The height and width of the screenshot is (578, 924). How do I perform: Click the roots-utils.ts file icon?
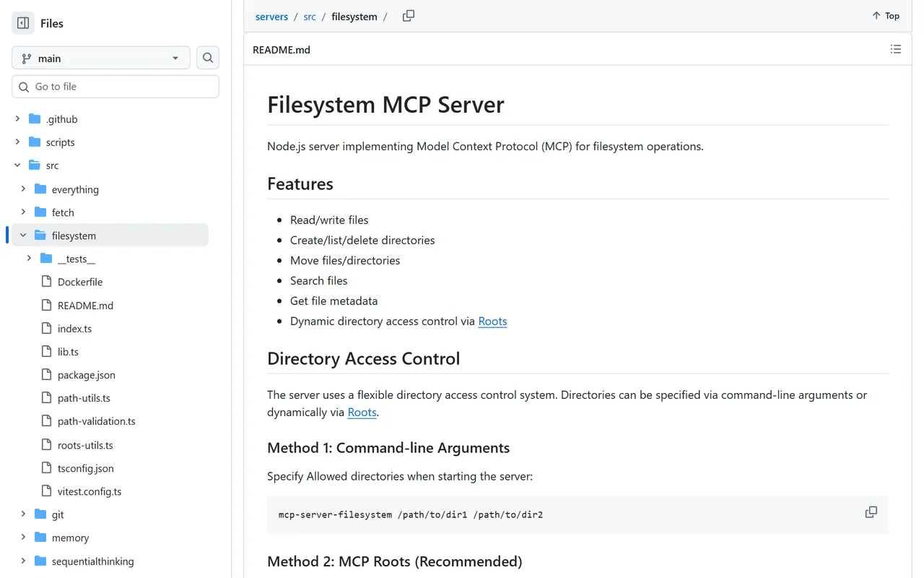[46, 444]
